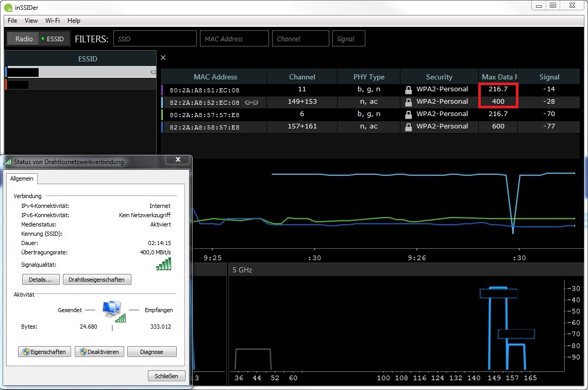Focus the MAC Address filter field

(234, 39)
